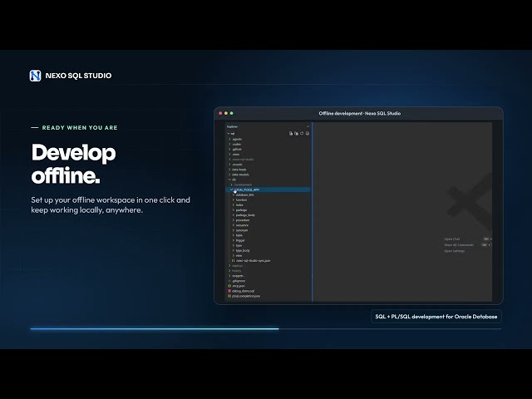Expand the package_body folder
Viewport: 532px width, 399px height.
click(x=244, y=215)
